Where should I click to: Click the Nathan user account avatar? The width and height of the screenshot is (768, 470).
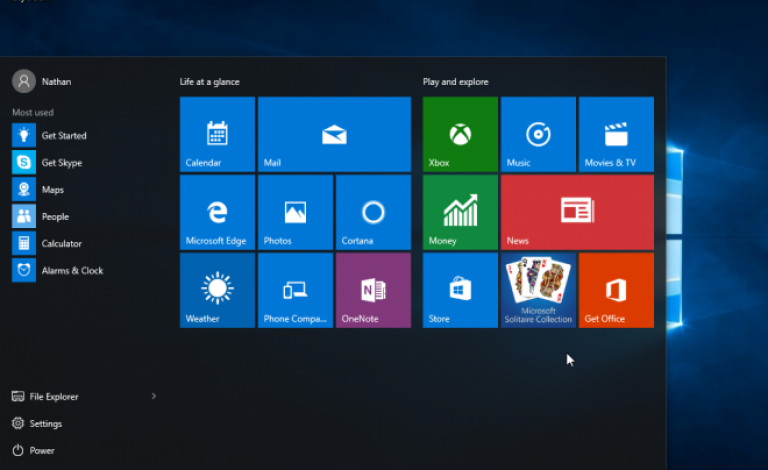(x=24, y=81)
